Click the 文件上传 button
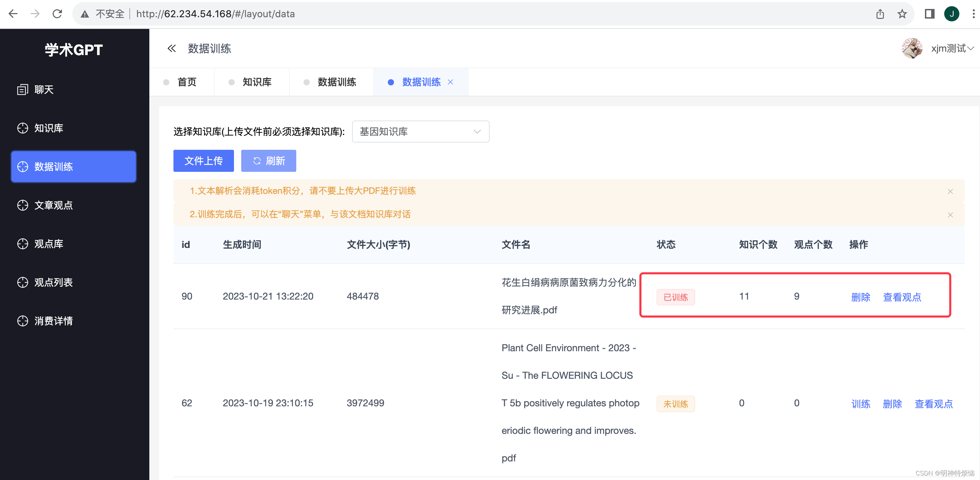The height and width of the screenshot is (480, 980). point(203,161)
